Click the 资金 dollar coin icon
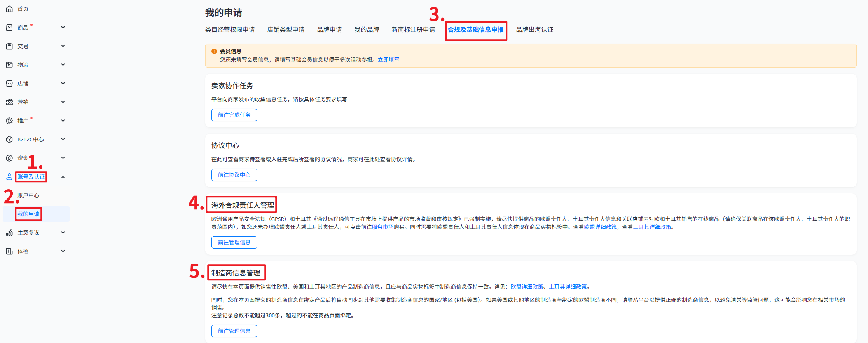Screen dimensions: 868x343 (9, 158)
